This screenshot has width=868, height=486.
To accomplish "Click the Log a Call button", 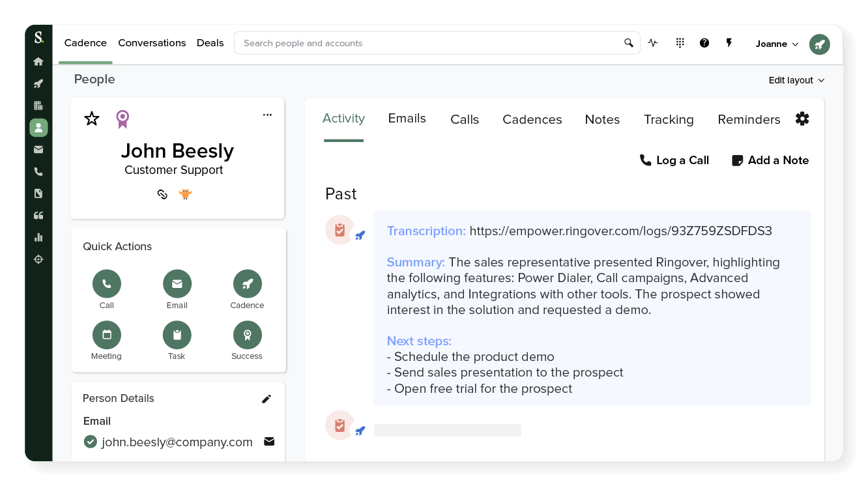I will pyautogui.click(x=674, y=160).
